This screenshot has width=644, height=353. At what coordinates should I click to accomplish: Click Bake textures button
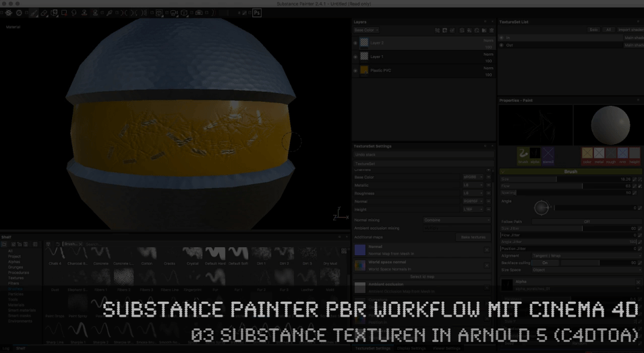(x=473, y=237)
